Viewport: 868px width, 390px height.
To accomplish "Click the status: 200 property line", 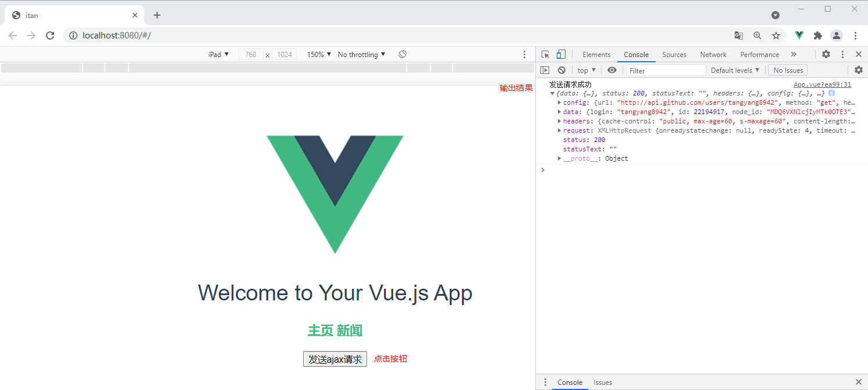I will tap(584, 140).
